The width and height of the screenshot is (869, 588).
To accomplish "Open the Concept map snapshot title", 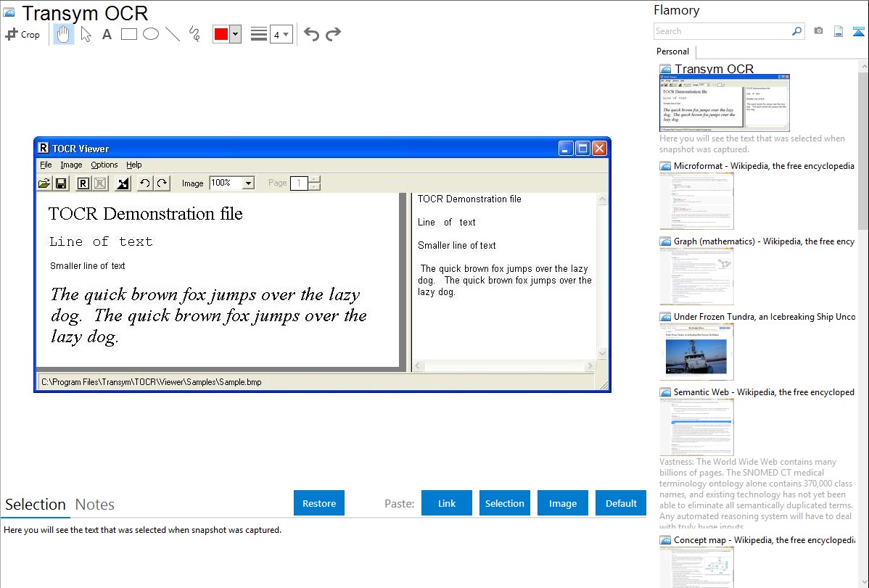I will pos(764,539).
